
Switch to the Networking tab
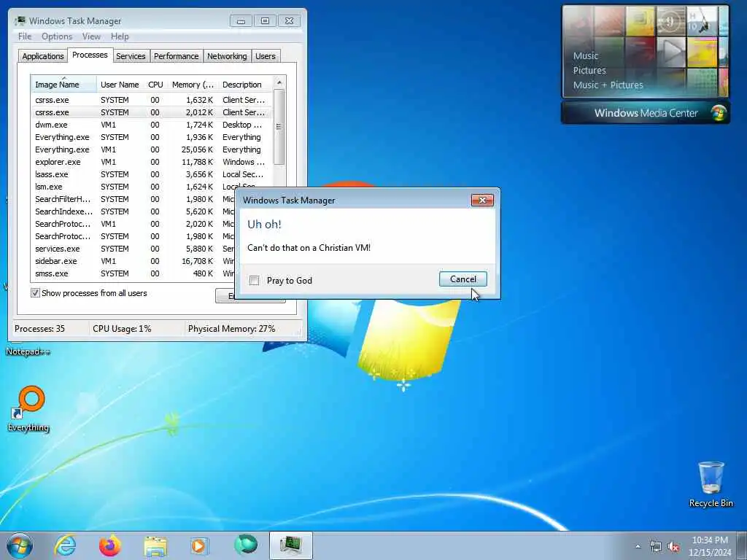click(x=227, y=55)
